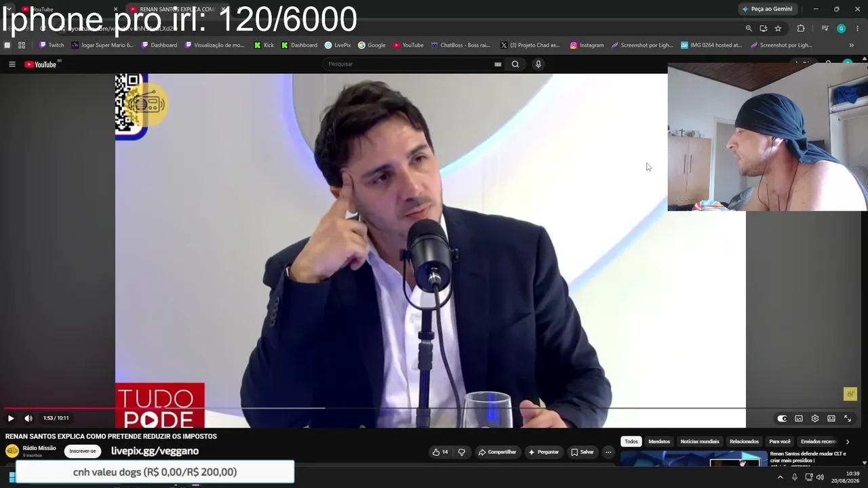Open the Rádio Missão channel avatar

(x=12, y=451)
